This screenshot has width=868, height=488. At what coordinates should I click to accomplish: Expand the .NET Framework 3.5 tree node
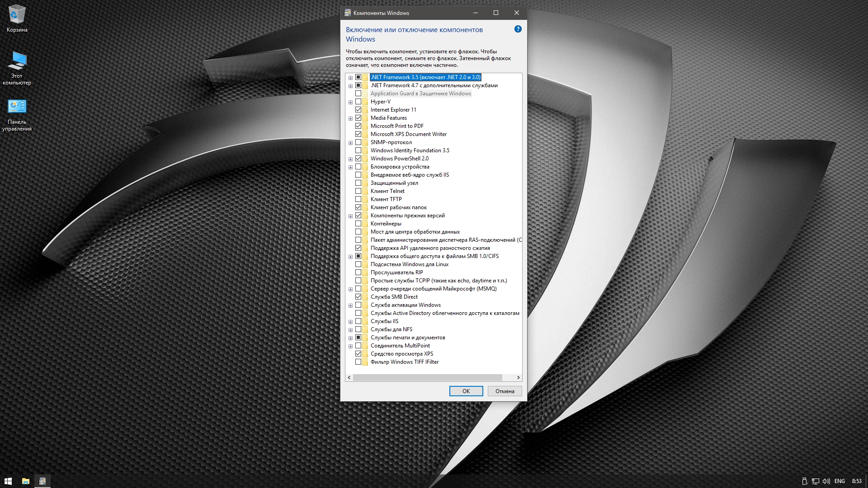pos(350,78)
